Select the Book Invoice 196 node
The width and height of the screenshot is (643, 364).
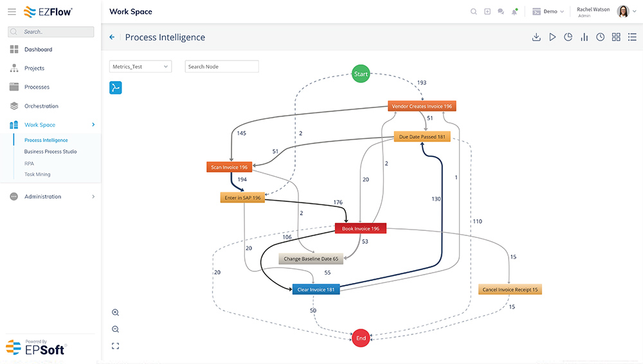(x=361, y=228)
